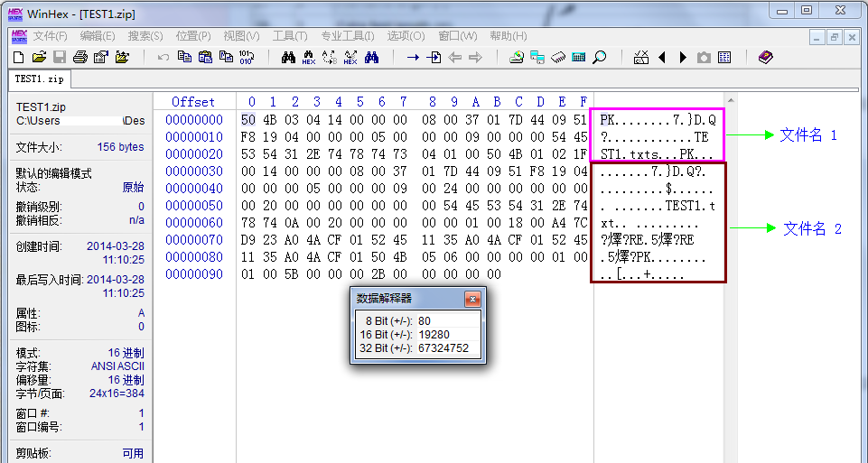Screen dimensions: 868x463
Task: Open the 位置(P) menu
Action: 193,36
